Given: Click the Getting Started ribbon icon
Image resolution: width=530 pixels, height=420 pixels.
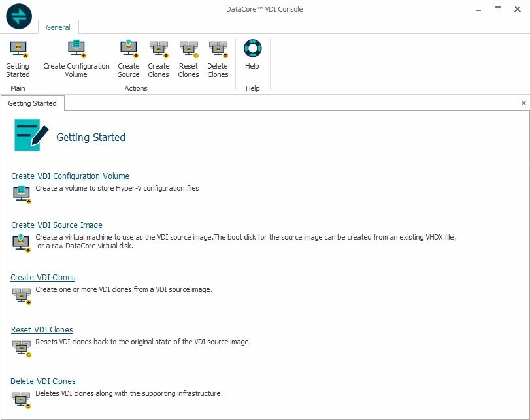Looking at the screenshot, I should (x=18, y=58).
